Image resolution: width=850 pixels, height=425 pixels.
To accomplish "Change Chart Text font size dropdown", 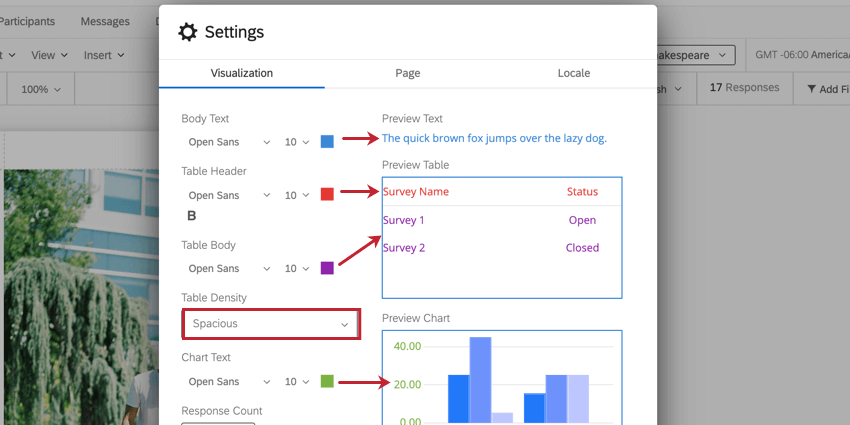I will pos(297,382).
